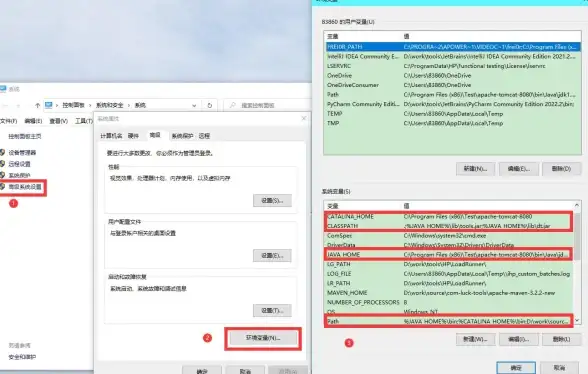Select the Path row in the system variables
The image size is (588, 374).
(449, 321)
